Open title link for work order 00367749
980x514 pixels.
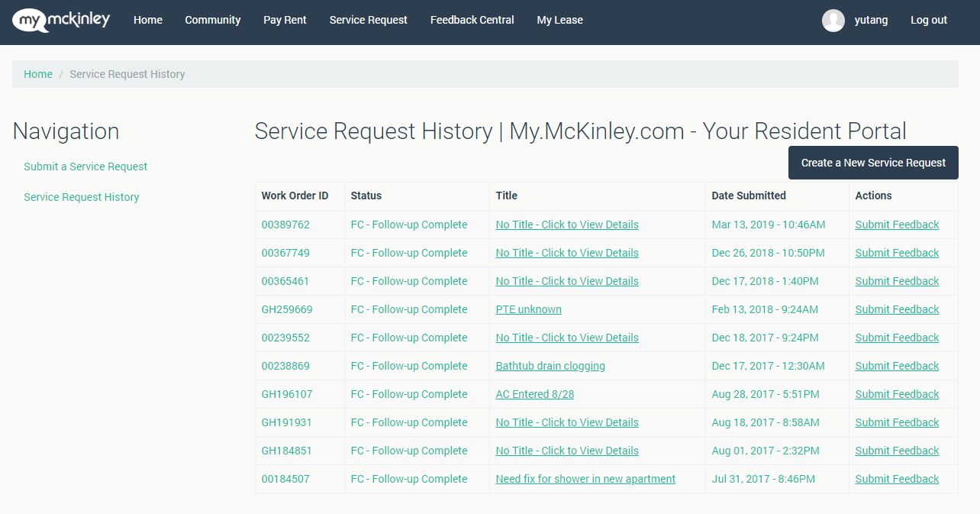567,253
